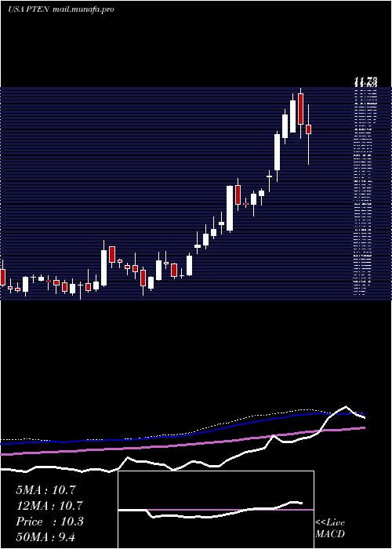
Task: Select the '5MA : 10.7' reading
Action: (45, 490)
